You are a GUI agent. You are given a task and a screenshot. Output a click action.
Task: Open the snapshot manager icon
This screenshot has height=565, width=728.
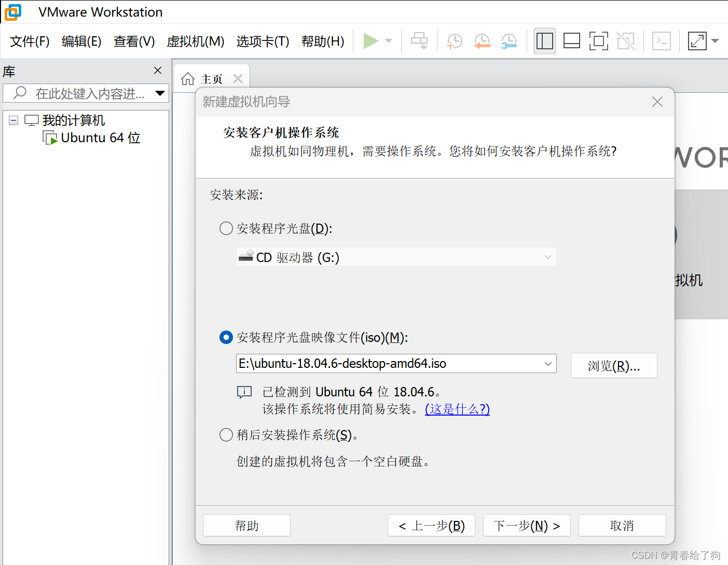pyautogui.click(x=509, y=41)
